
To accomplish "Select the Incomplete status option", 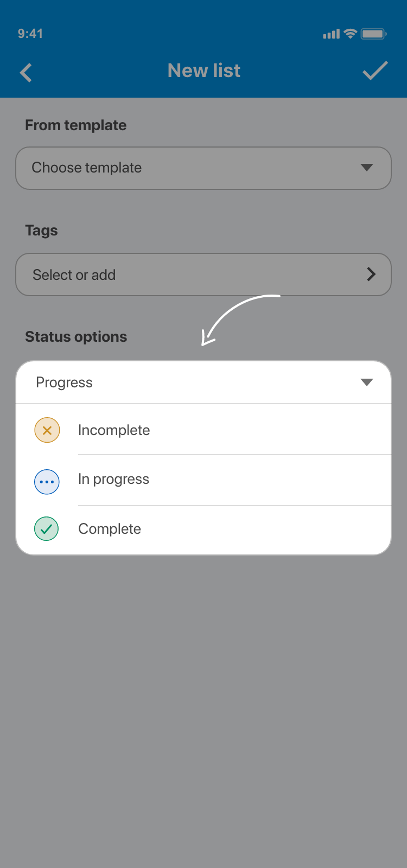I will coord(114,430).
